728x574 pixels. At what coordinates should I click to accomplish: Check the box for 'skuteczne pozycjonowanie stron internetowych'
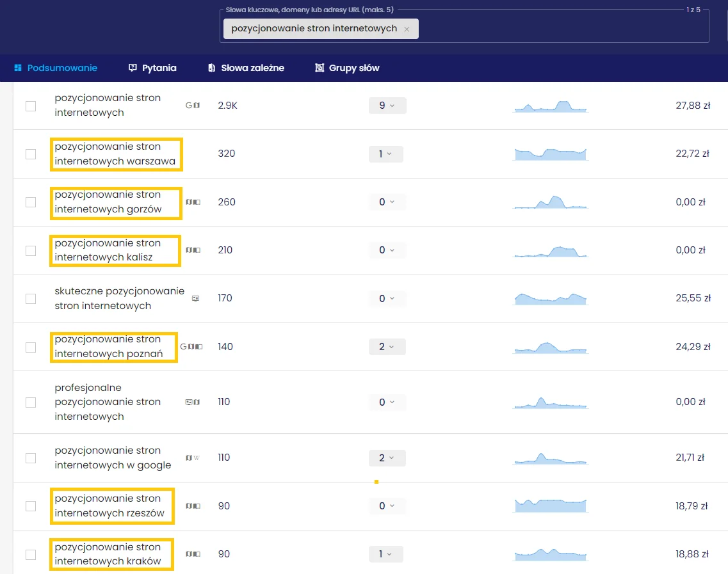coord(31,299)
